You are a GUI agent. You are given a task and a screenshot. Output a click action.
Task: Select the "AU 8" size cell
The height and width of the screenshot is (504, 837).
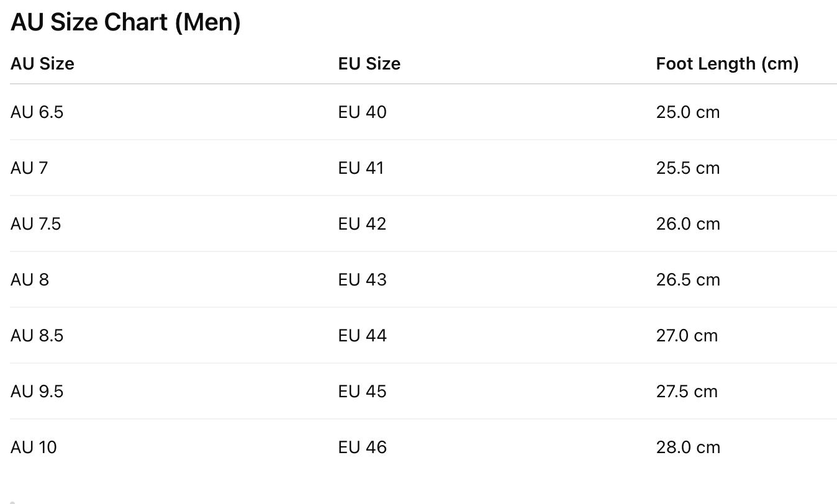point(30,280)
